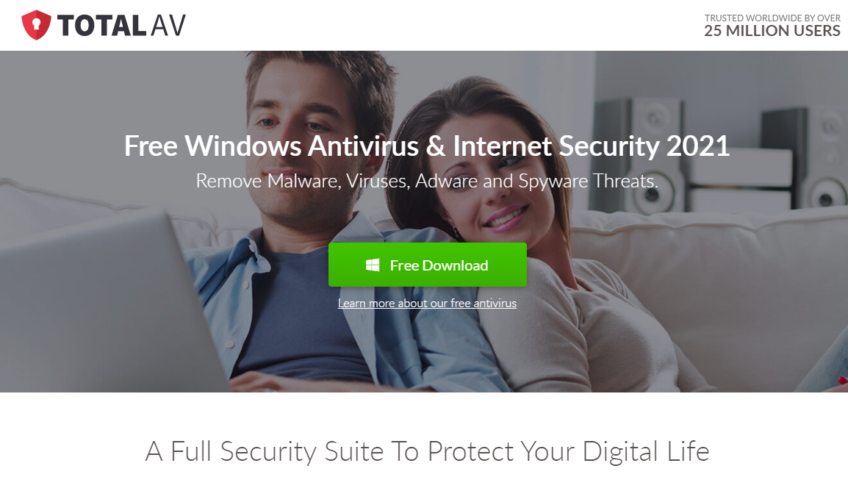Viewport: 848px width, 477px height.
Task: Click the dark speaker at the far right
Action: coord(807,160)
